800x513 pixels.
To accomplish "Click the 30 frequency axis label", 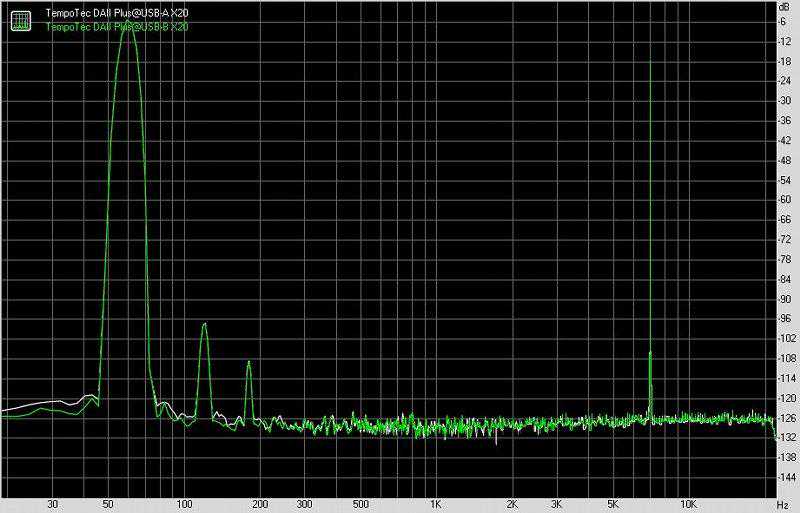I will click(52, 504).
